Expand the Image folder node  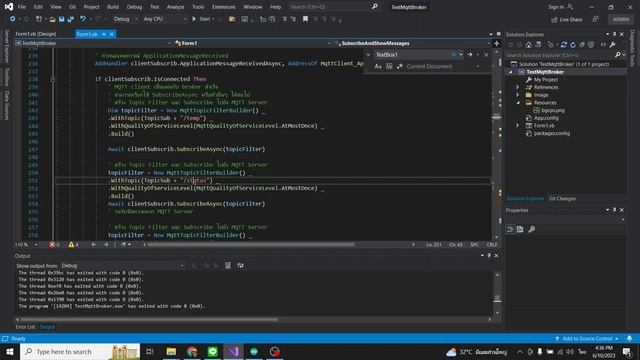coord(518,95)
